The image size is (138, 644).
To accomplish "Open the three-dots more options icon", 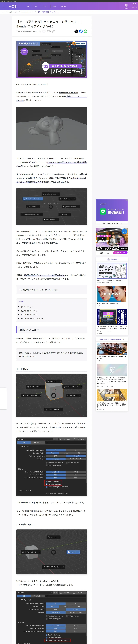I will 44,31.
